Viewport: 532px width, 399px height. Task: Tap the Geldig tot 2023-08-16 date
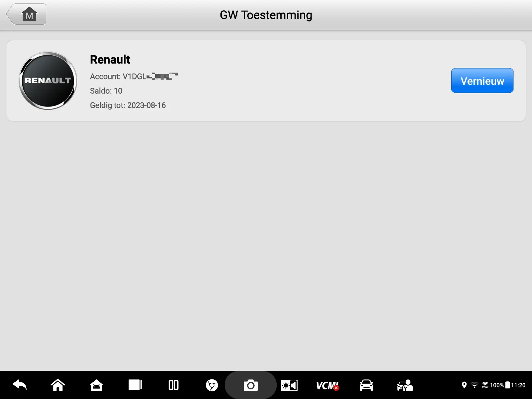[128, 105]
